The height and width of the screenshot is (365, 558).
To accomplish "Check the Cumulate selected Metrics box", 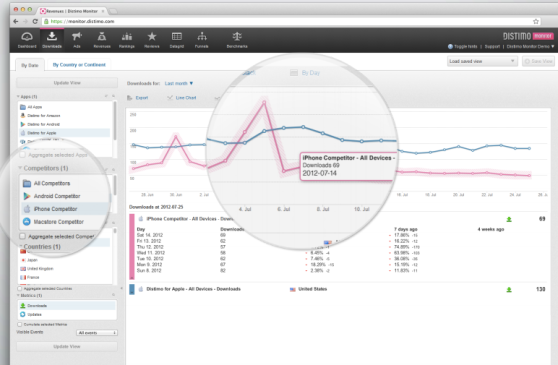I will coord(20,324).
